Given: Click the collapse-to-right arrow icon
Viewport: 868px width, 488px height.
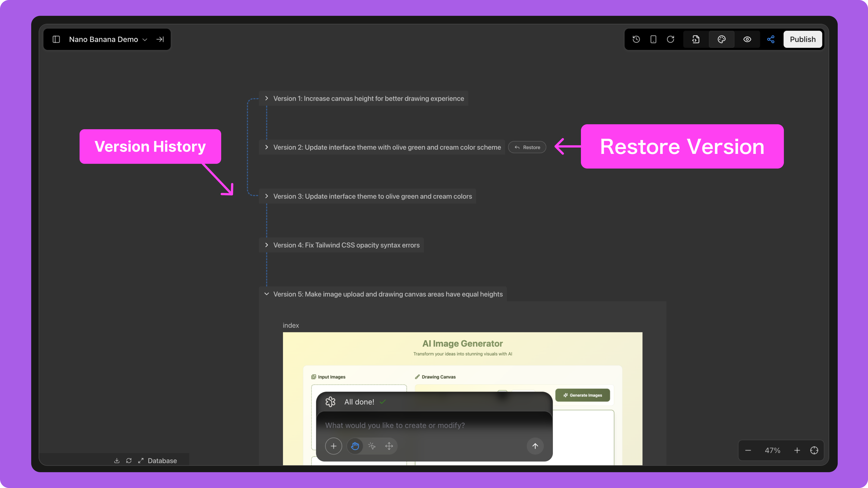Looking at the screenshot, I should tap(160, 39).
